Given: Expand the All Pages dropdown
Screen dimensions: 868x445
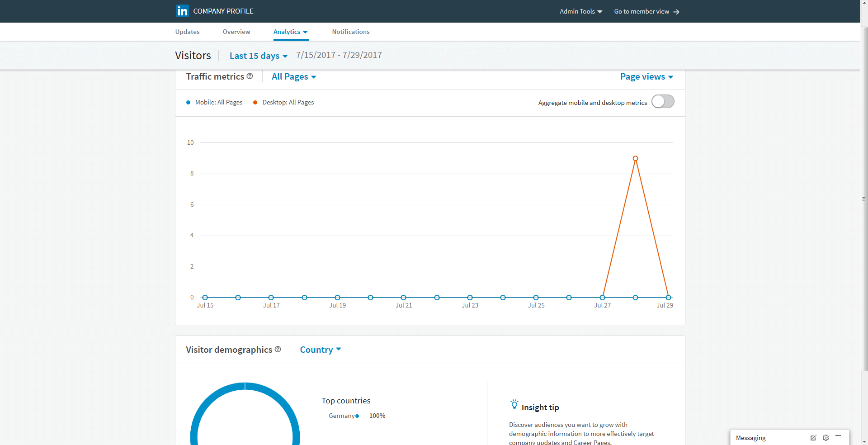Looking at the screenshot, I should 293,77.
